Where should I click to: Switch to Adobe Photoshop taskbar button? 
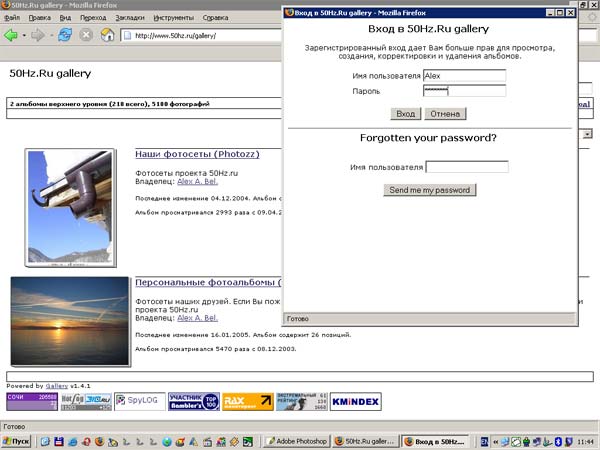coord(297,442)
